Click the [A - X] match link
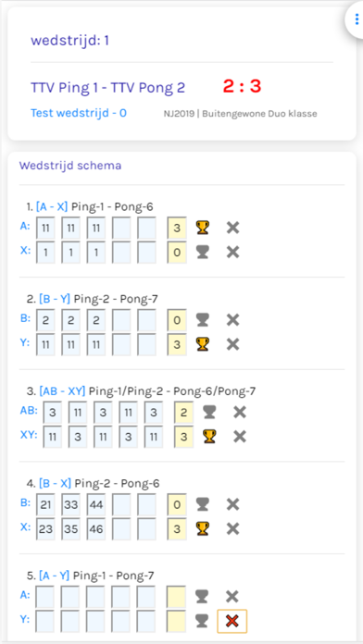Image resolution: width=363 pixels, height=644 pixels. pyautogui.click(x=52, y=206)
